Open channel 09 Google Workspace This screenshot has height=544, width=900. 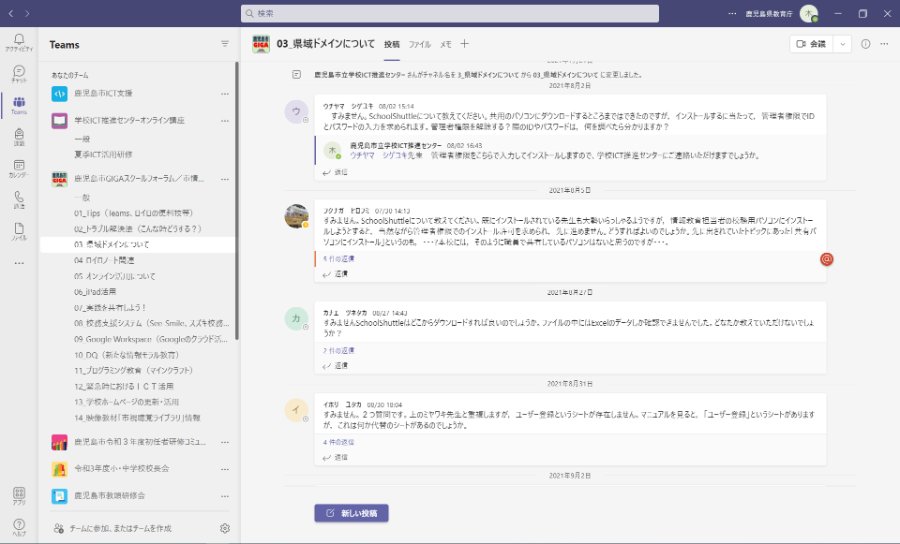pyautogui.click(x=150, y=339)
